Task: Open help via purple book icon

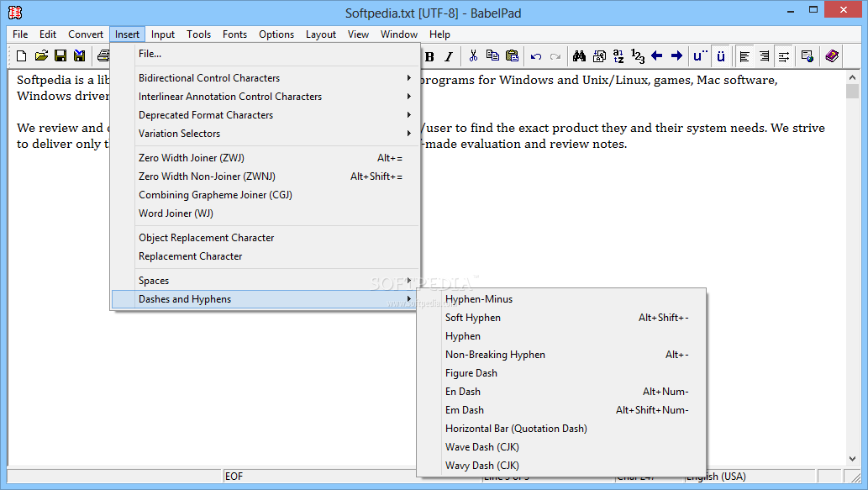Action: pyautogui.click(x=832, y=56)
